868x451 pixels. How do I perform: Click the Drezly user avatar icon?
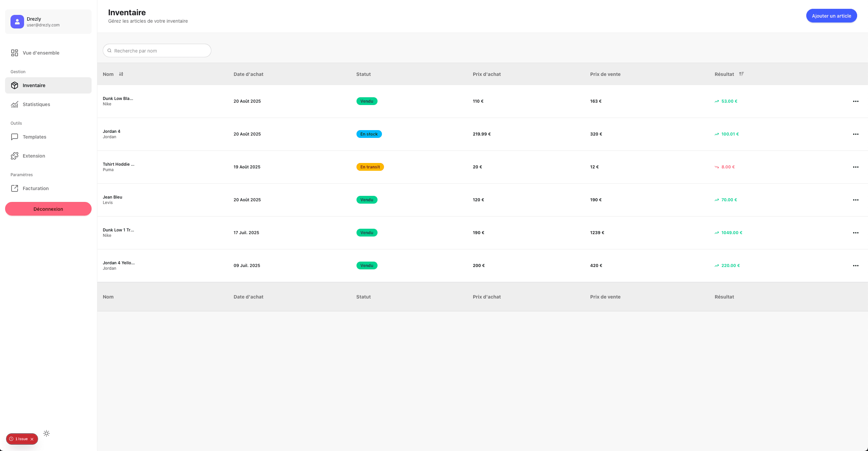click(x=17, y=22)
